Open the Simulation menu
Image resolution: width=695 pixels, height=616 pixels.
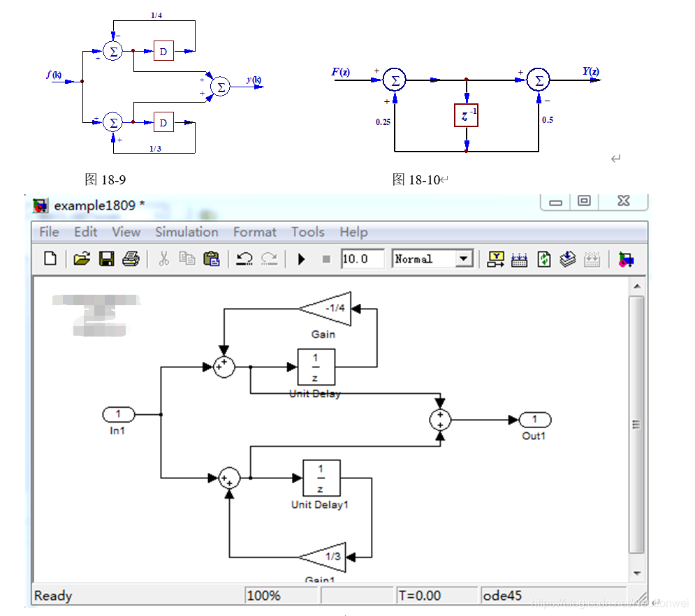pos(186,232)
